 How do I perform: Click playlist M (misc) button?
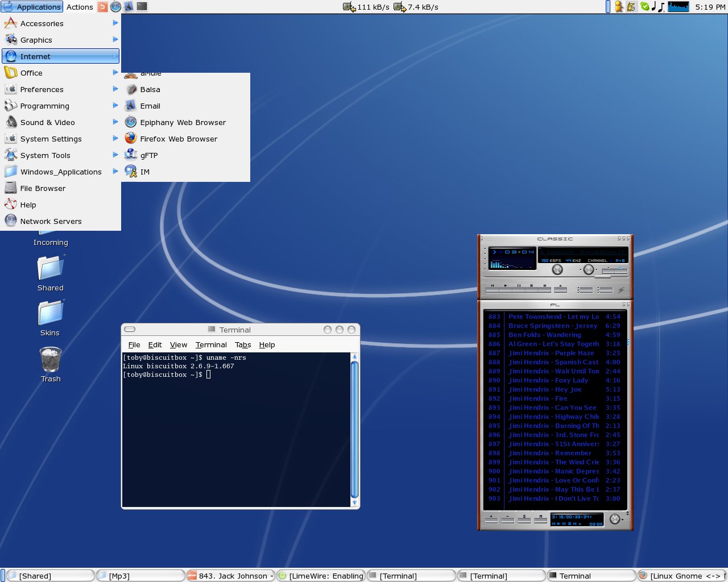(x=541, y=520)
